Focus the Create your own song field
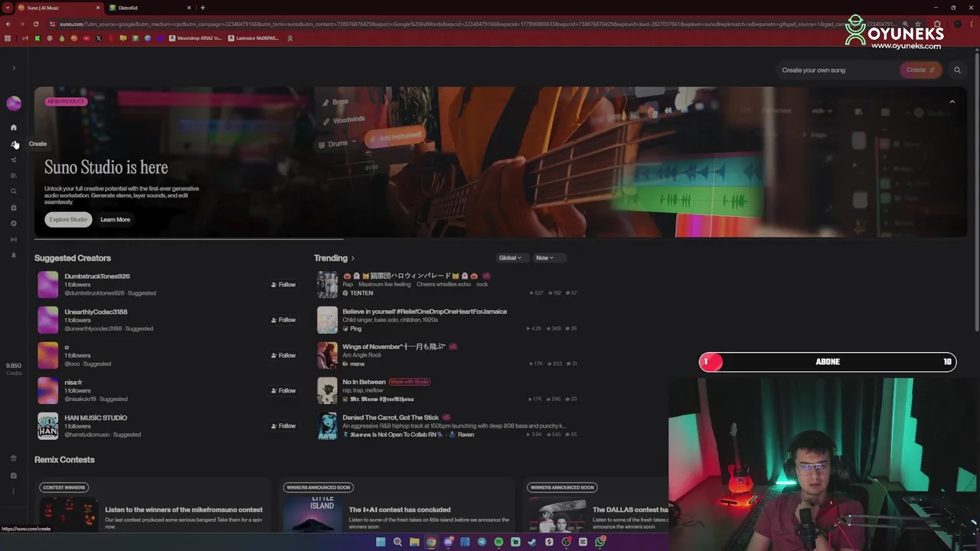 pos(836,70)
